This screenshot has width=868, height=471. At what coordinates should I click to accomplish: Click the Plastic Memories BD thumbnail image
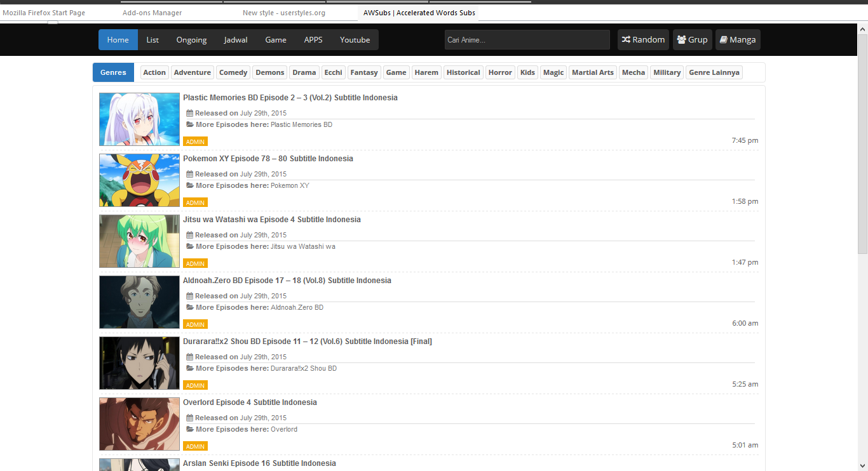tap(140, 119)
